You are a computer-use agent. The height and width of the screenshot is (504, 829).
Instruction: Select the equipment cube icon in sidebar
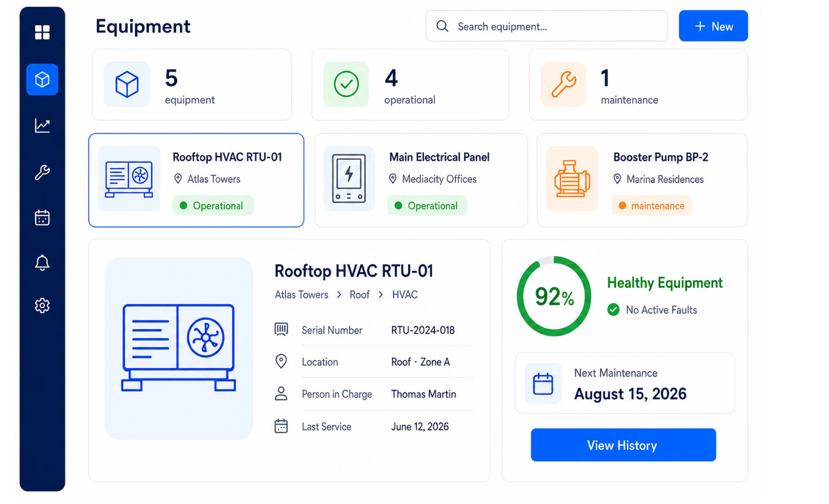[42, 80]
